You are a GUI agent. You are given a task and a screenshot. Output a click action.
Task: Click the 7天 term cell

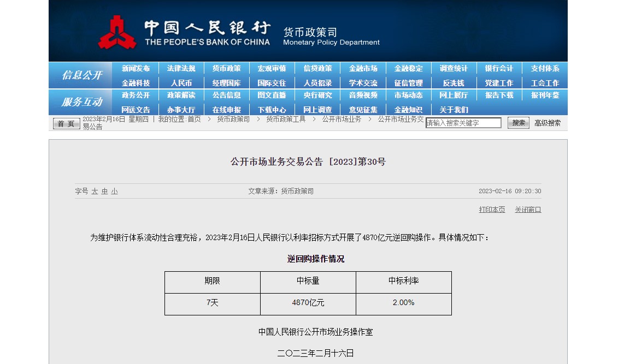point(213,304)
